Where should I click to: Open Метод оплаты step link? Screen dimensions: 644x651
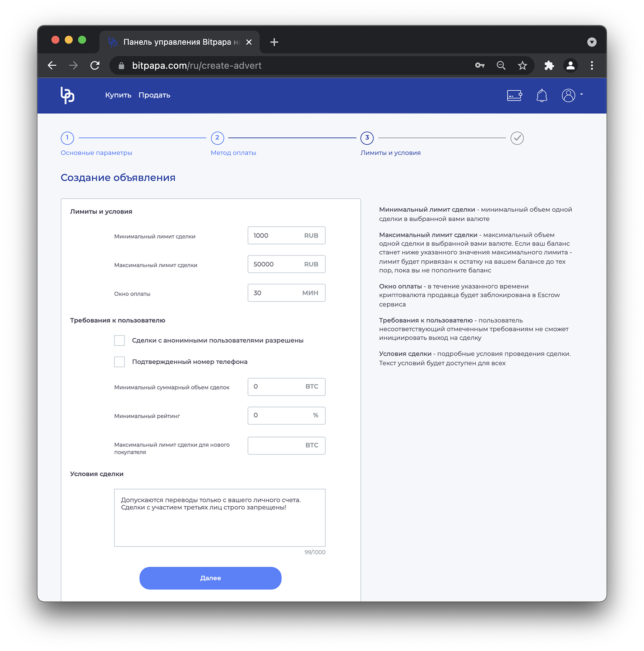(233, 153)
